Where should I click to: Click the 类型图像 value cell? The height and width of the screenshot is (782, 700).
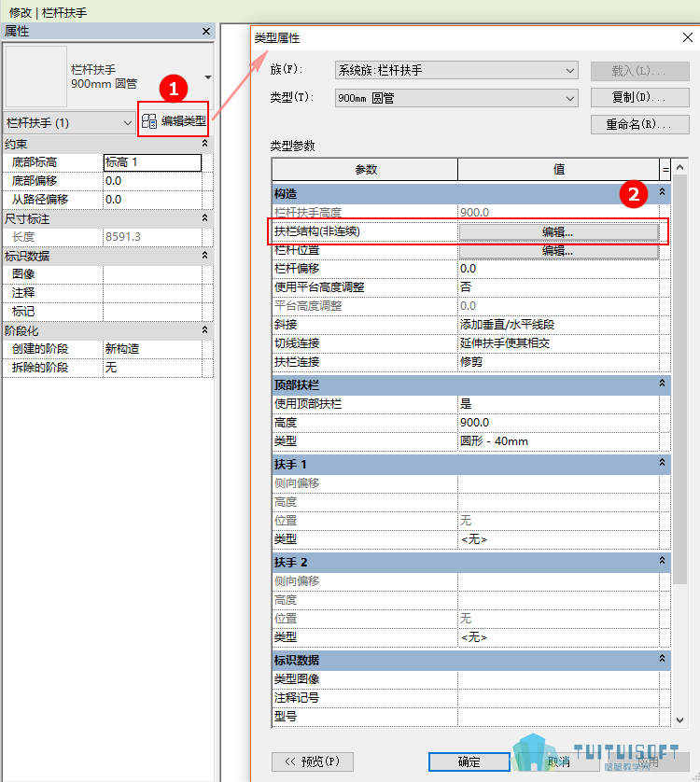coord(558,679)
